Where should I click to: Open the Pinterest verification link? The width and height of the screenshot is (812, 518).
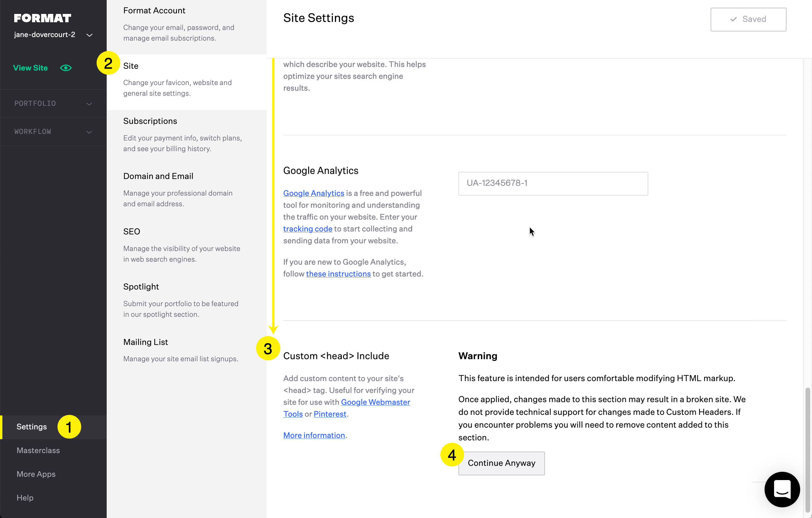pos(330,414)
